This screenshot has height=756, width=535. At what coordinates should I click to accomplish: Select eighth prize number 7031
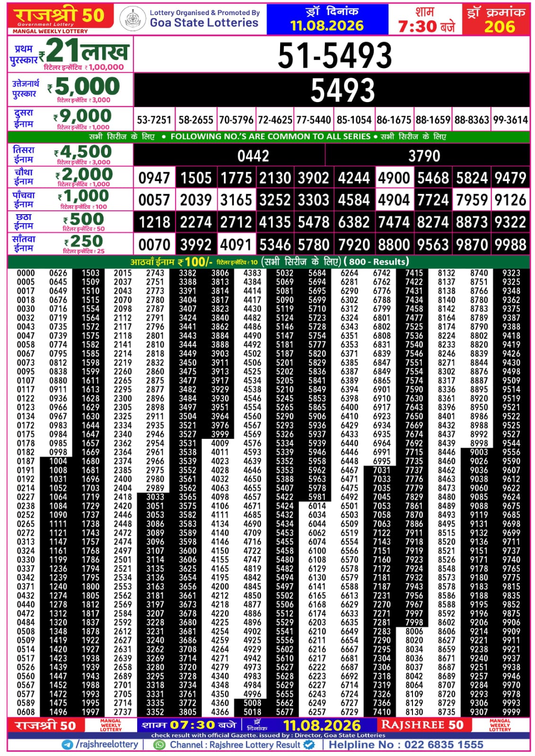click(x=382, y=470)
